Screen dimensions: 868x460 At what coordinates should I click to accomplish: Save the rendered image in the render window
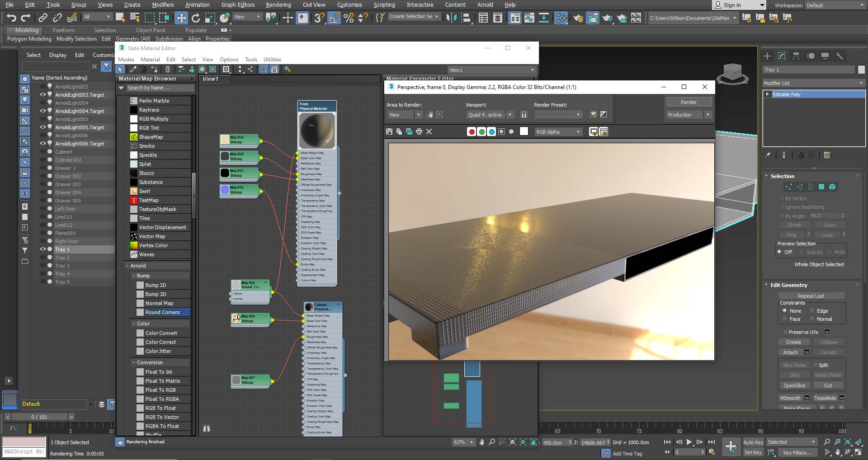click(389, 131)
